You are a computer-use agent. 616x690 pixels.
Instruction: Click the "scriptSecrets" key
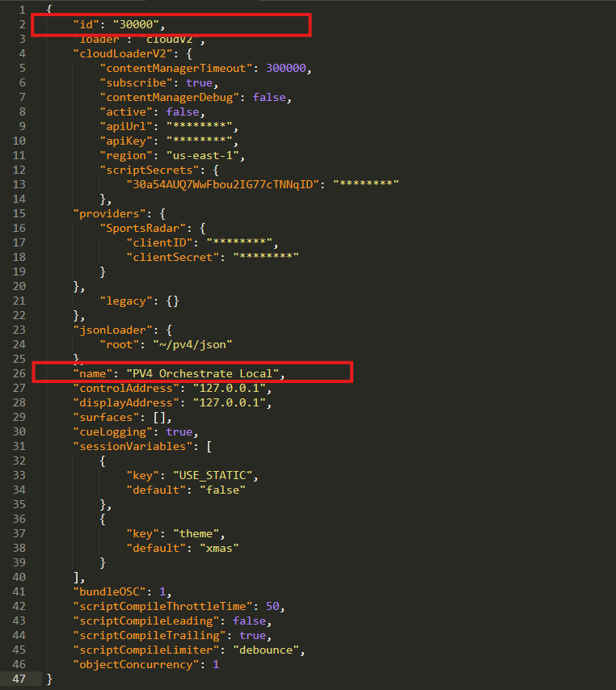point(150,170)
